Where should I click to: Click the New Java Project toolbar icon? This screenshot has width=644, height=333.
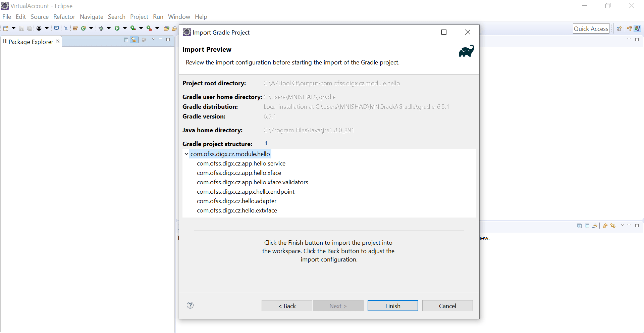[75, 28]
